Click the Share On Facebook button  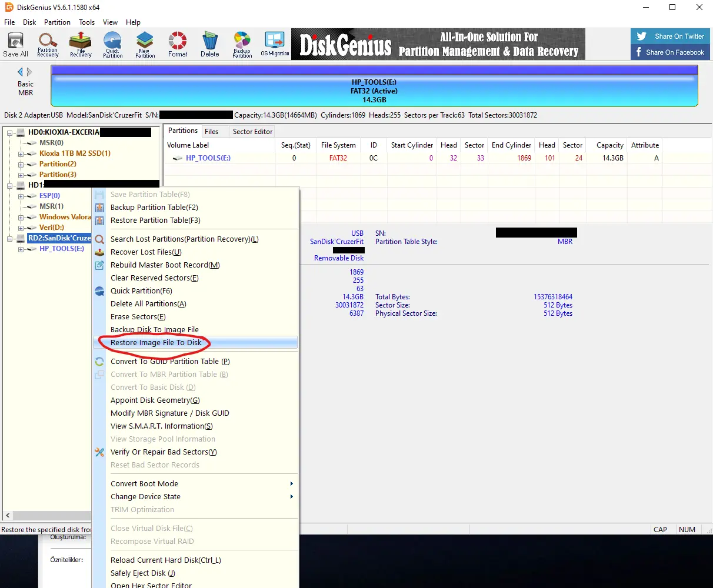671,52
